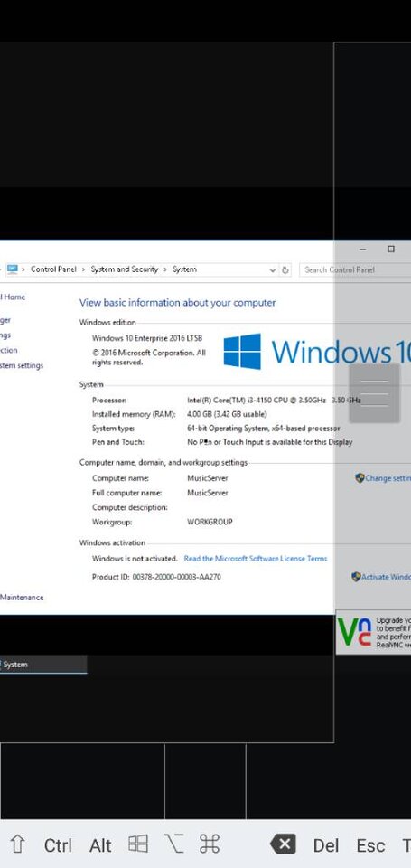Click the 'Processor:' label
Image resolution: width=411 pixels, height=868 pixels.
click(x=109, y=400)
